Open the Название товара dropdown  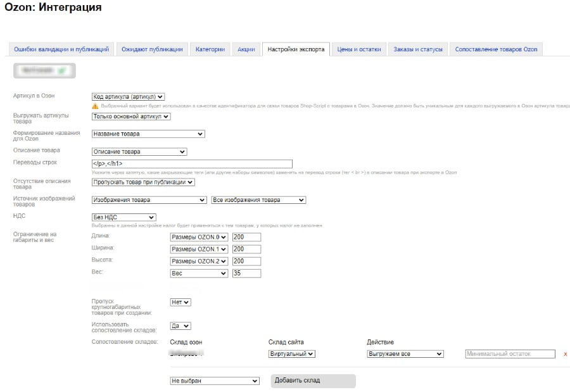(x=148, y=134)
